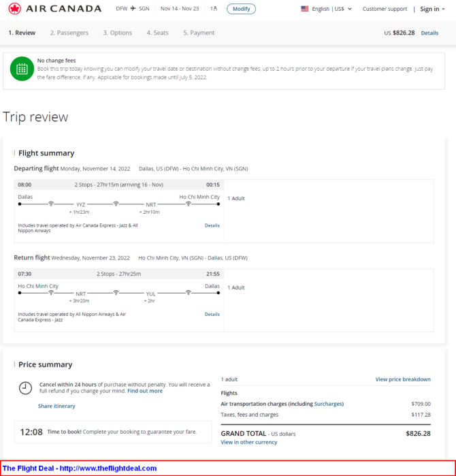This screenshot has height=476, width=456.
Task: Click the Air Canada maple leaf logo
Action: [x=14, y=9]
